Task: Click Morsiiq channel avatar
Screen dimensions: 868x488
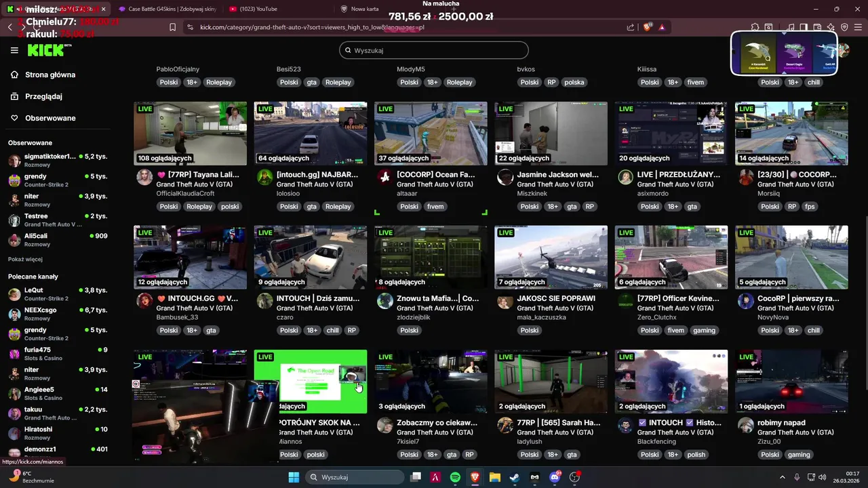Action: point(746,178)
